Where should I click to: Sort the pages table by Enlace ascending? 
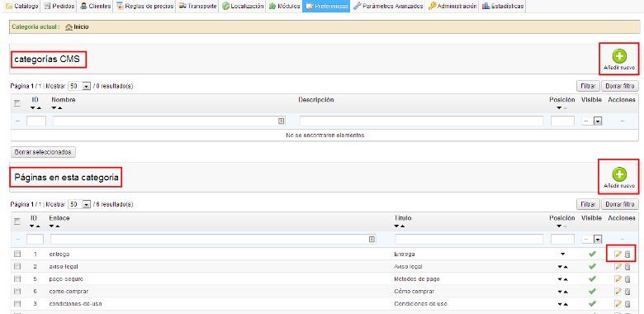point(58,226)
